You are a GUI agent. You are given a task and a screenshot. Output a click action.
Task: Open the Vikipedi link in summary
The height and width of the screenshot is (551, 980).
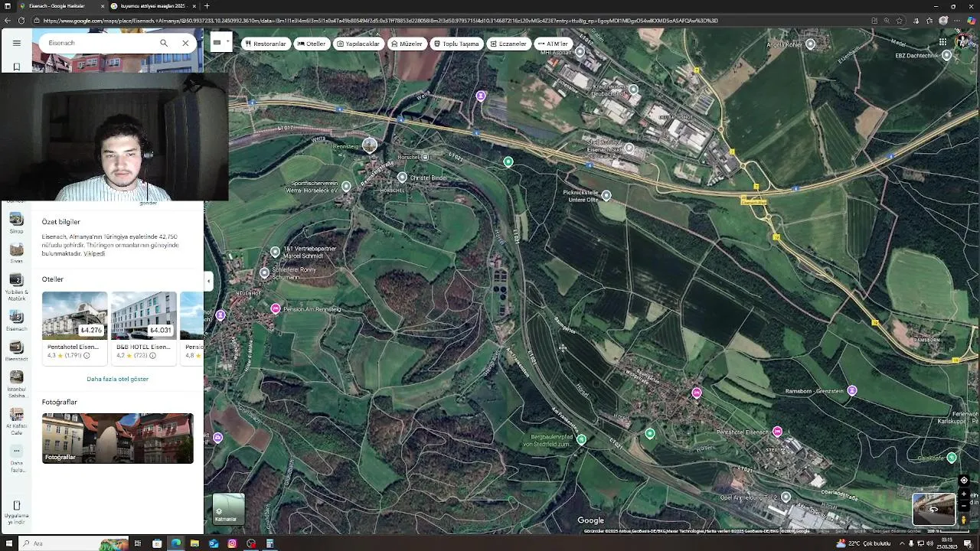click(94, 253)
